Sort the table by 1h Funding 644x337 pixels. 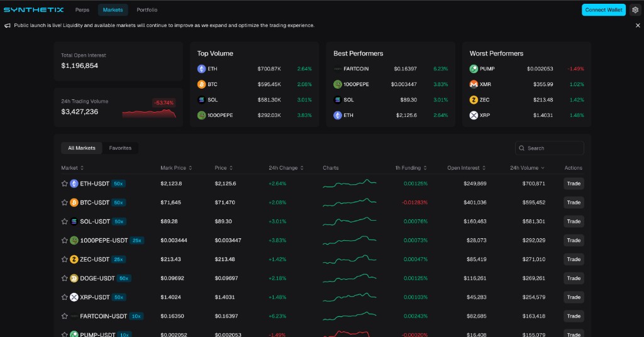(x=411, y=168)
